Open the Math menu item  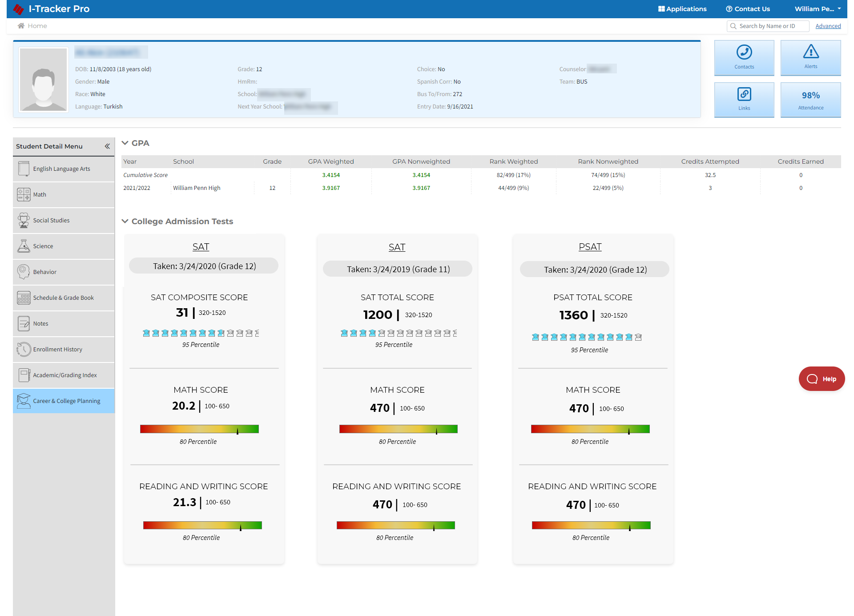[64, 195]
